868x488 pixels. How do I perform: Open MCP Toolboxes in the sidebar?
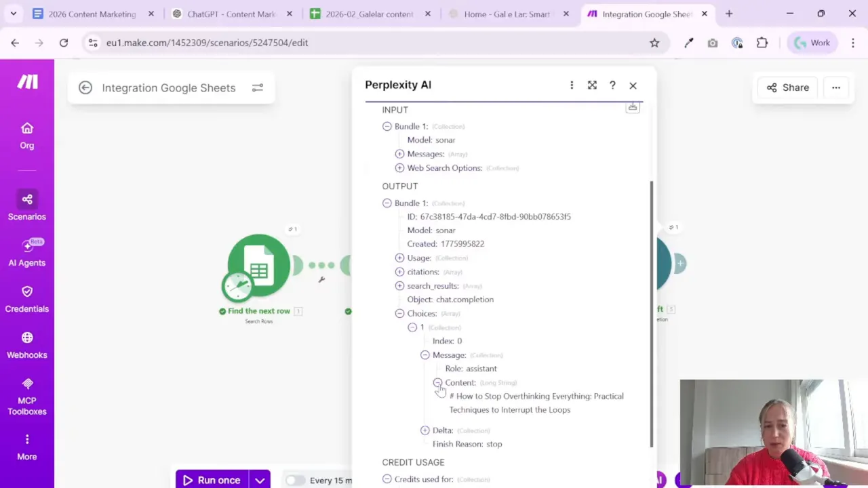(x=27, y=396)
